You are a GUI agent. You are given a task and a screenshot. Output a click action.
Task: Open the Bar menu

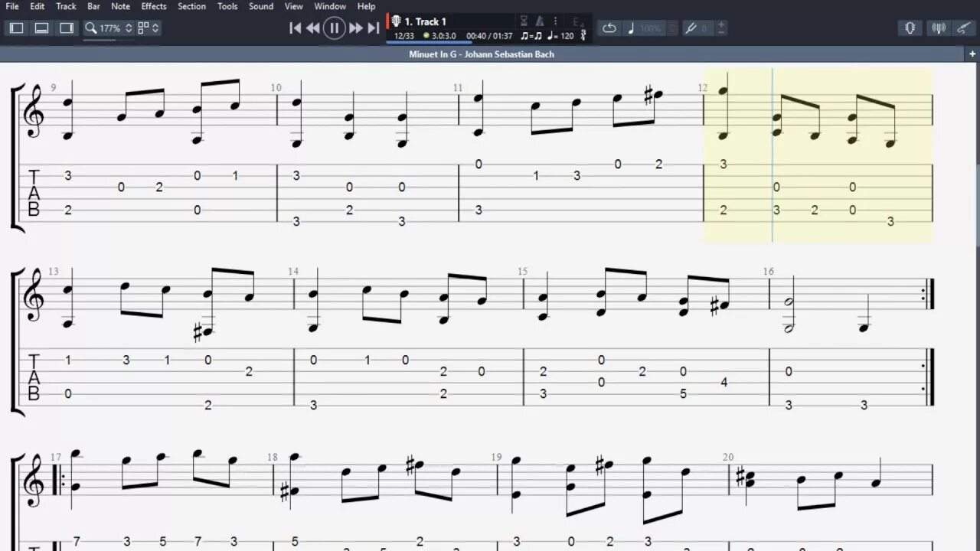[x=93, y=6]
